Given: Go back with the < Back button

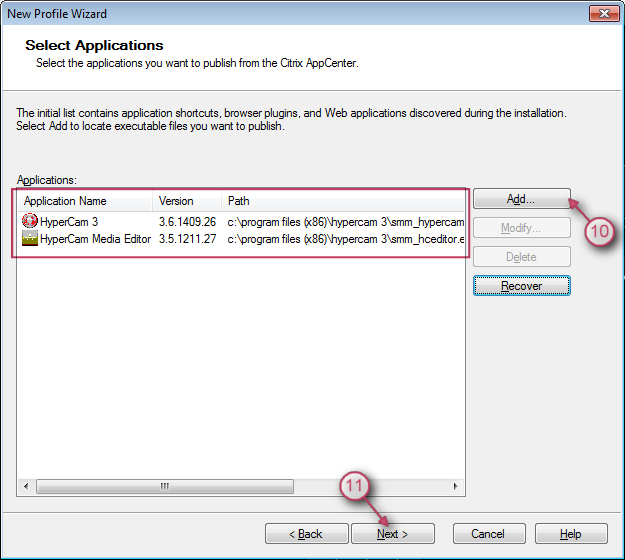Looking at the screenshot, I should pyautogui.click(x=307, y=534).
